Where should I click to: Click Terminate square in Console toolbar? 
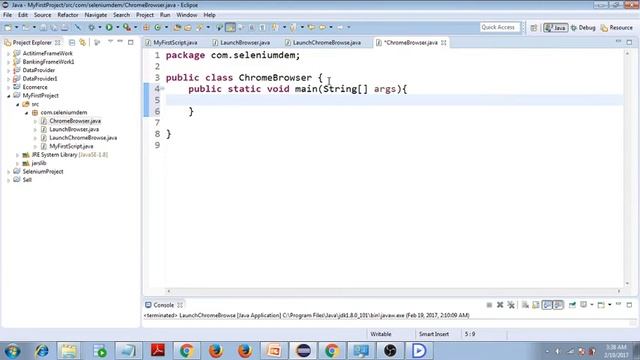coord(489,305)
